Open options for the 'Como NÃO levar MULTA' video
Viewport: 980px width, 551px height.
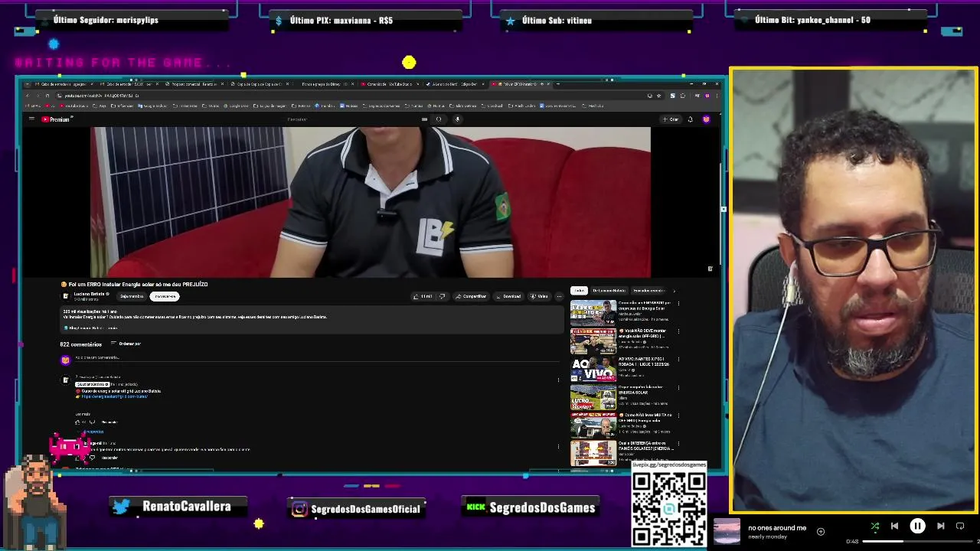[x=678, y=416]
